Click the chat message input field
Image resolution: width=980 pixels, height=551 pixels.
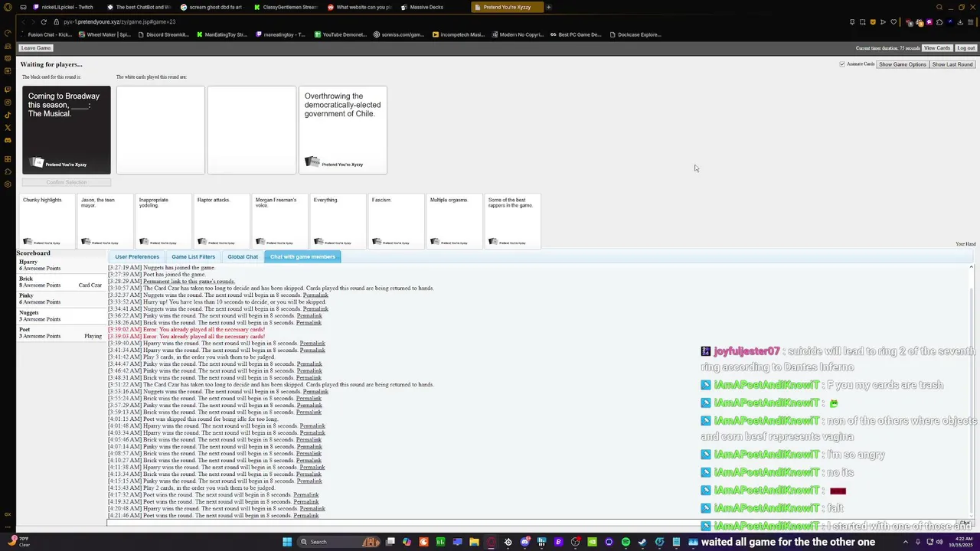(x=532, y=523)
